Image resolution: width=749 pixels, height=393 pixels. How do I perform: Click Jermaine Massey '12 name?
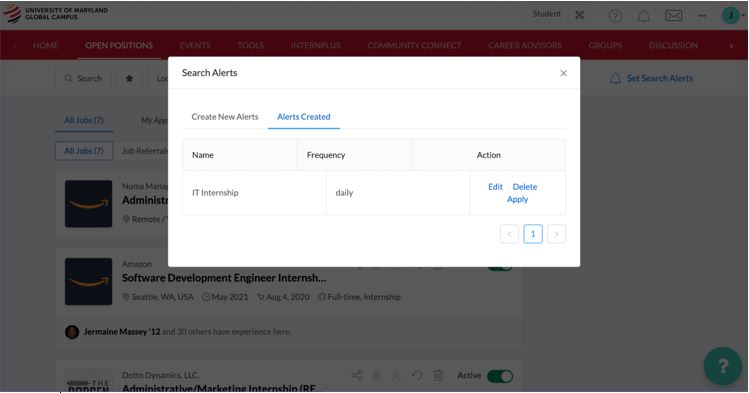[122, 332]
